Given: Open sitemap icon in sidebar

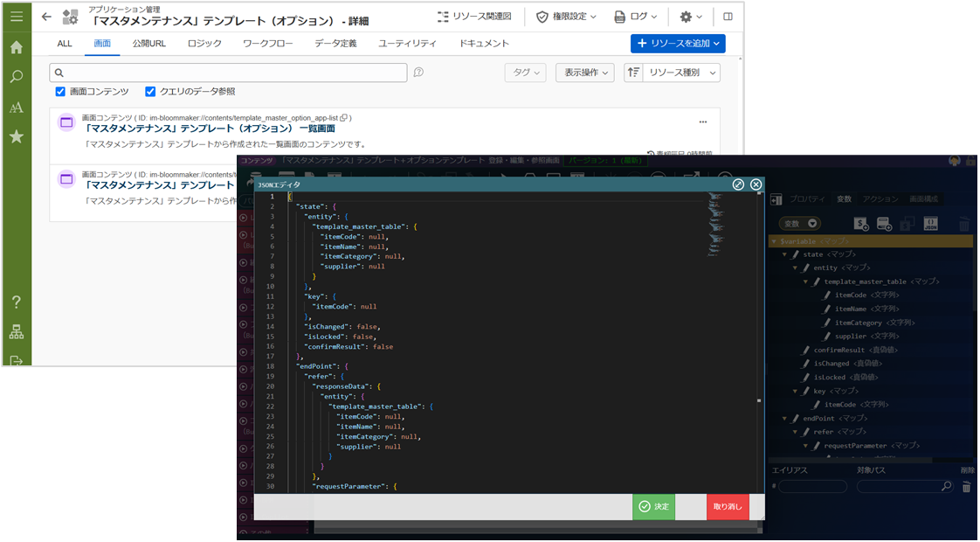Looking at the screenshot, I should [17, 331].
